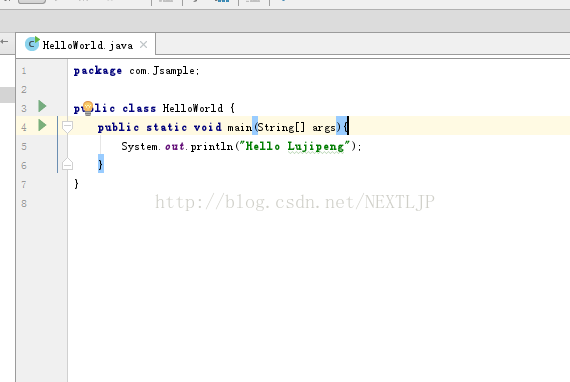Close the HelloWorld.java tab
Viewport: 570px width, 382px height.
tap(144, 44)
